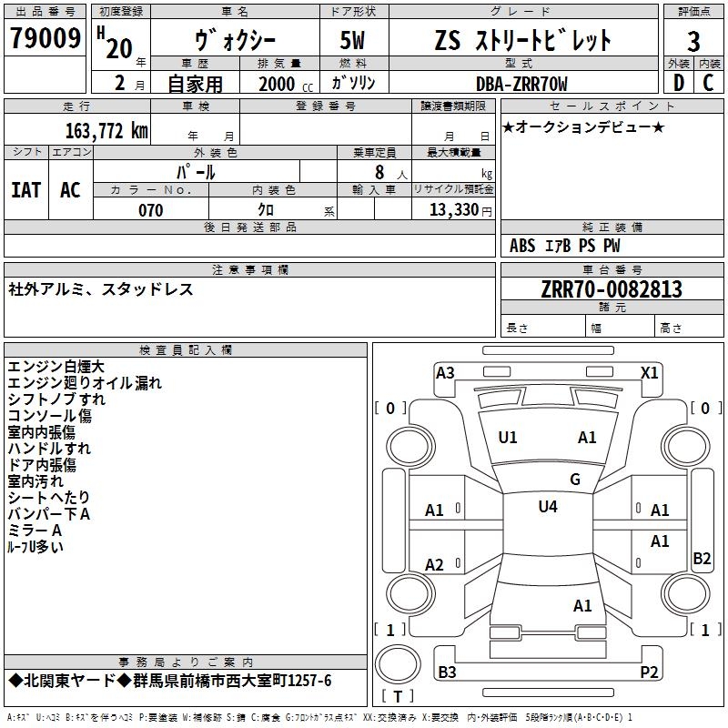Select chassis number ZRR70-0082813
The width and height of the screenshot is (728, 728).
click(612, 289)
